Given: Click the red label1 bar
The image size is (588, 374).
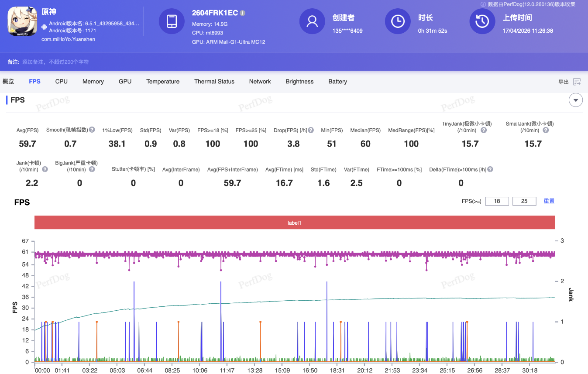Looking at the screenshot, I should click(295, 223).
